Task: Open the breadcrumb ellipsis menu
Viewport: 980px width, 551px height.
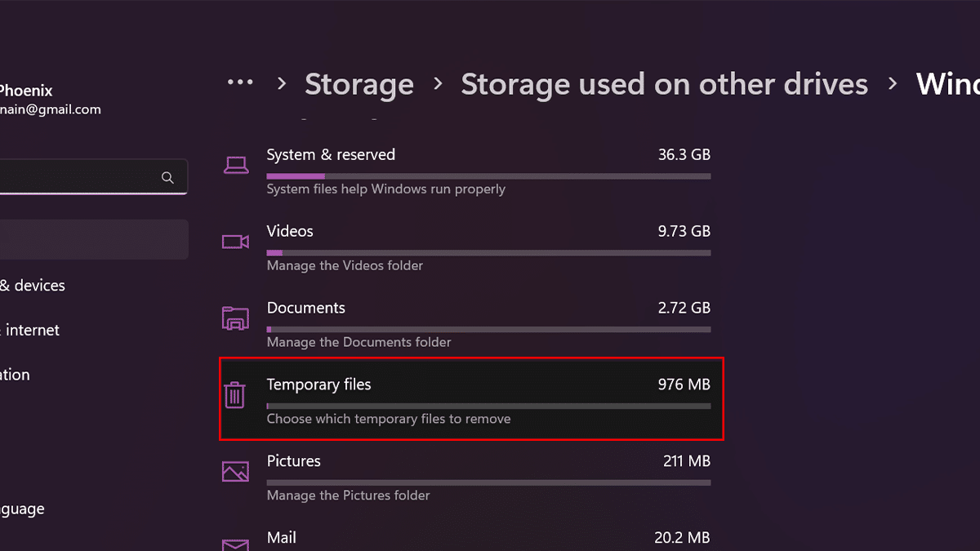Action: tap(240, 83)
